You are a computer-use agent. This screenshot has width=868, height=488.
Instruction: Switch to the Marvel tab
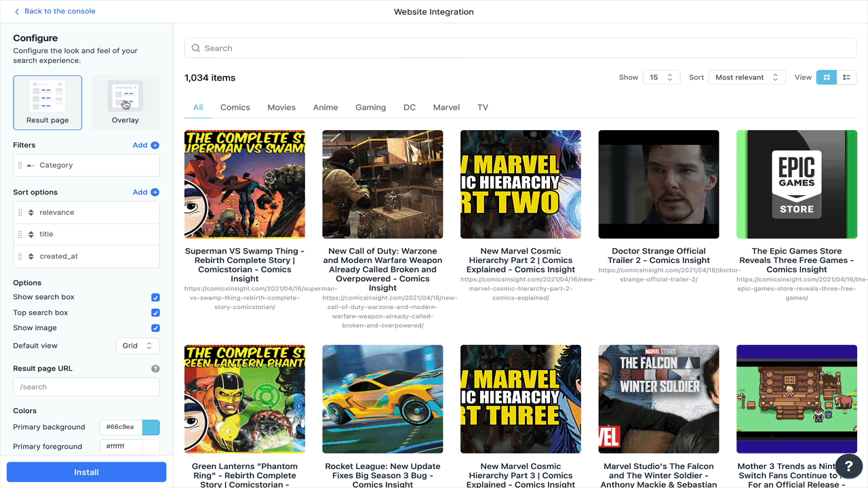[446, 107]
